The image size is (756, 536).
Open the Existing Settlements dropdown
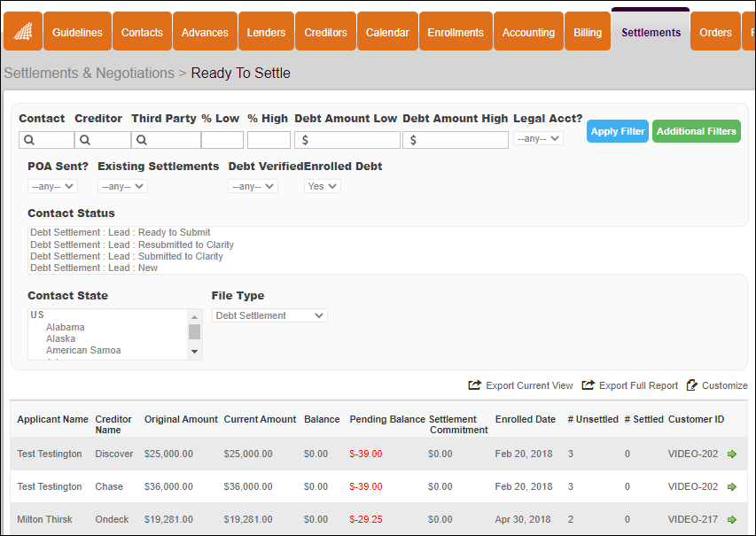[122, 186]
